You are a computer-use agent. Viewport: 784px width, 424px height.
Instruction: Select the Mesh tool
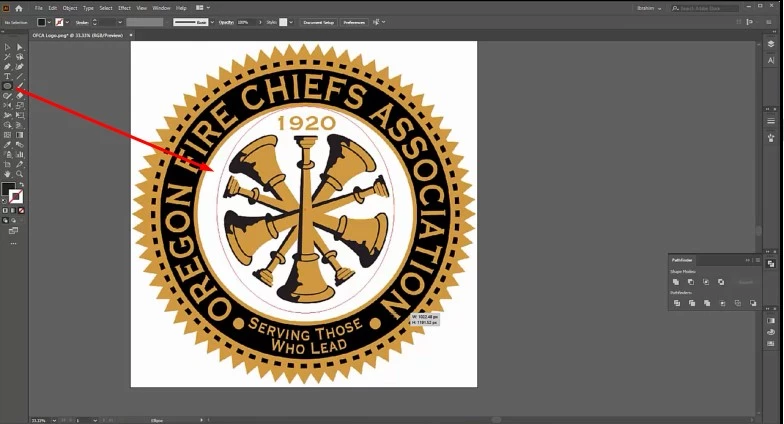click(7, 135)
